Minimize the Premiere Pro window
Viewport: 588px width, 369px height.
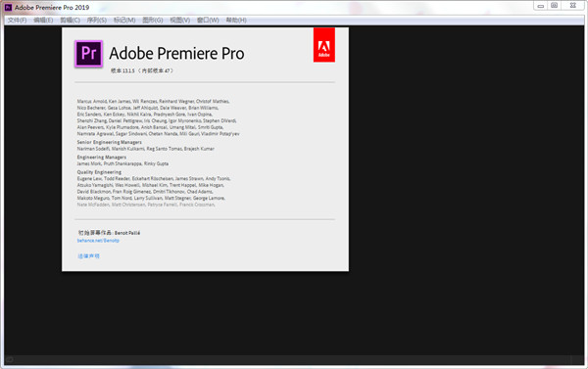click(x=540, y=6)
